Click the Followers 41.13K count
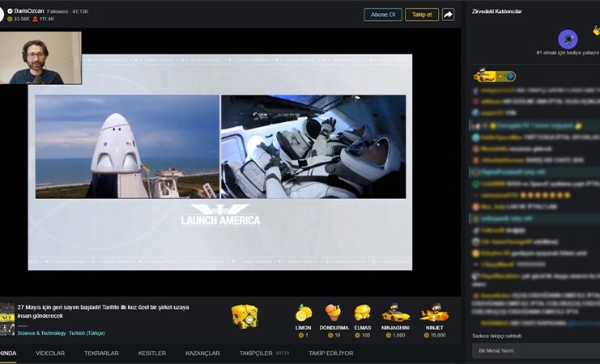Screen dimensions: 600x364 pos(68,11)
